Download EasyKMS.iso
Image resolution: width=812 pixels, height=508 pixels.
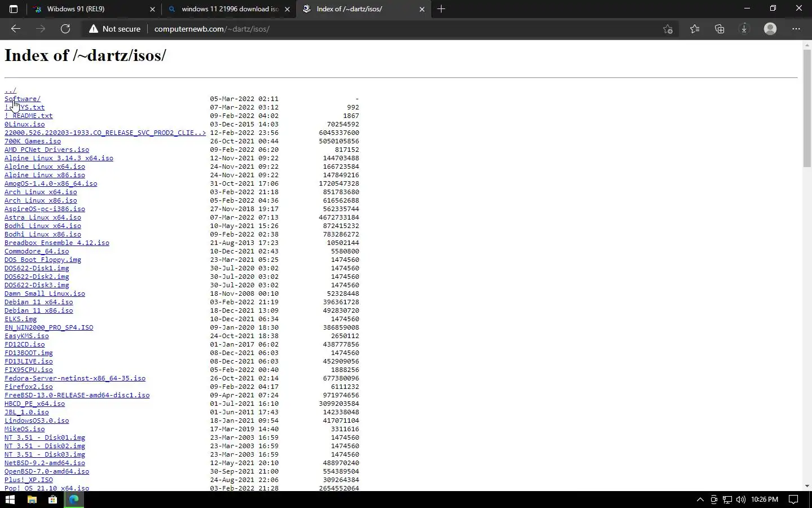tap(27, 336)
